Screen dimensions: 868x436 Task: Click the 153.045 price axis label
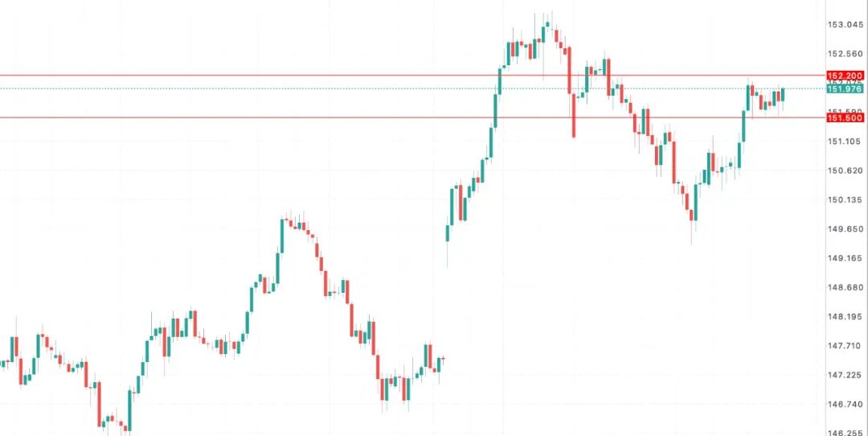pyautogui.click(x=845, y=25)
